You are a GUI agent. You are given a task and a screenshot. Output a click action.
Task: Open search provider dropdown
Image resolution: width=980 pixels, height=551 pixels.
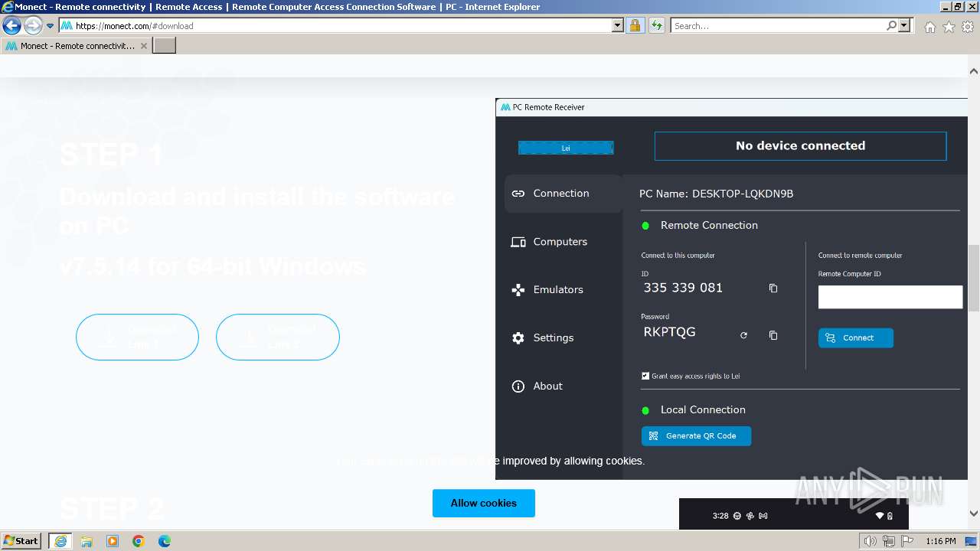click(905, 26)
